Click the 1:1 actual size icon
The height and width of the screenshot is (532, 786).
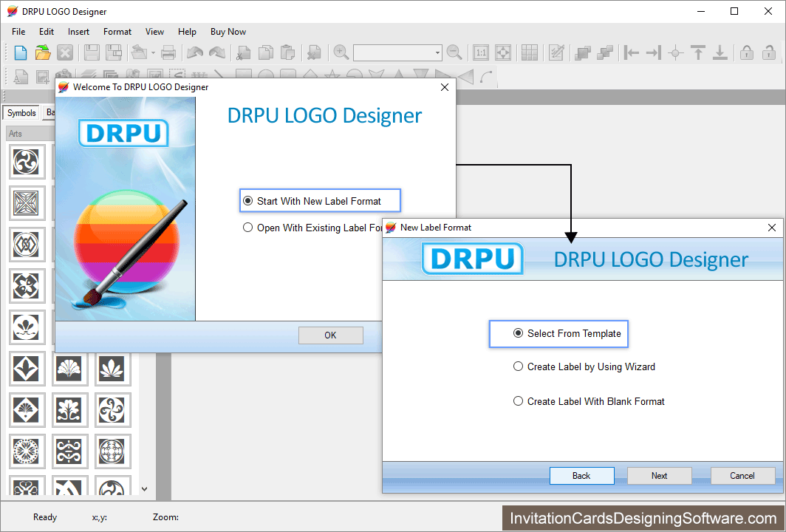481,52
